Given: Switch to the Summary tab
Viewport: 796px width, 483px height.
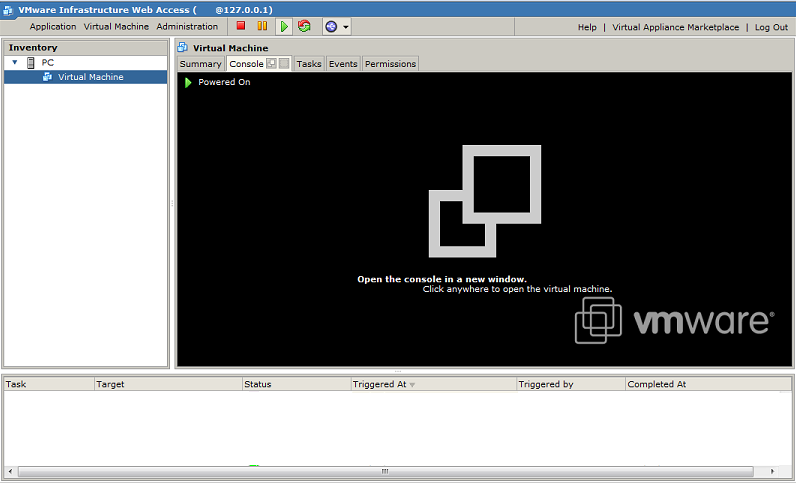Looking at the screenshot, I should (200, 64).
